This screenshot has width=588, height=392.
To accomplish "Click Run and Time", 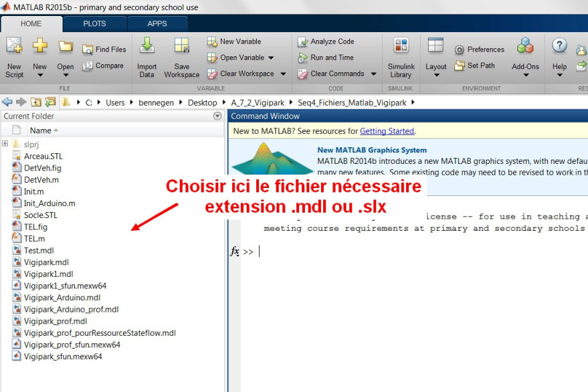I will click(326, 58).
